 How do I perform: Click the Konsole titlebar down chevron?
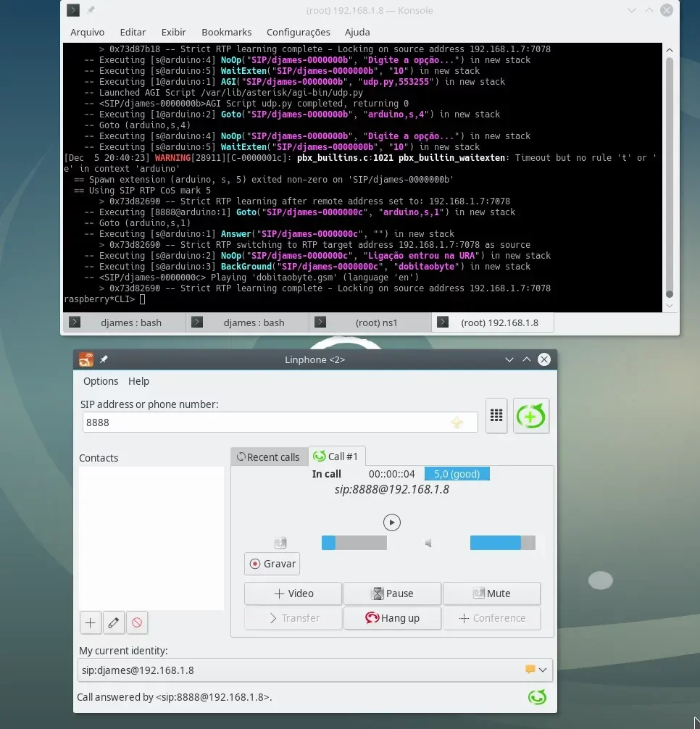click(x=632, y=10)
